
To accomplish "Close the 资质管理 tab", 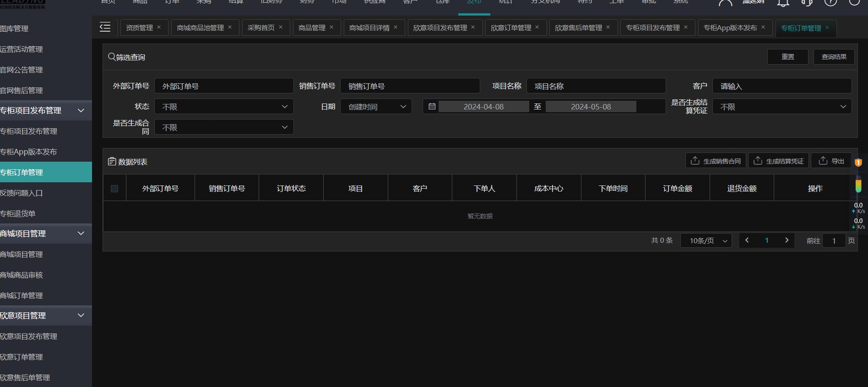I will [x=159, y=27].
